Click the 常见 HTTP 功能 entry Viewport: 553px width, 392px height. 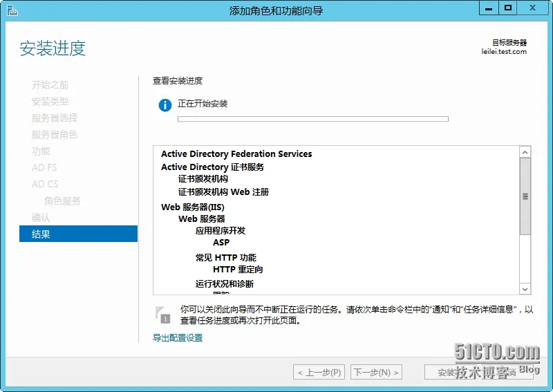click(x=226, y=258)
